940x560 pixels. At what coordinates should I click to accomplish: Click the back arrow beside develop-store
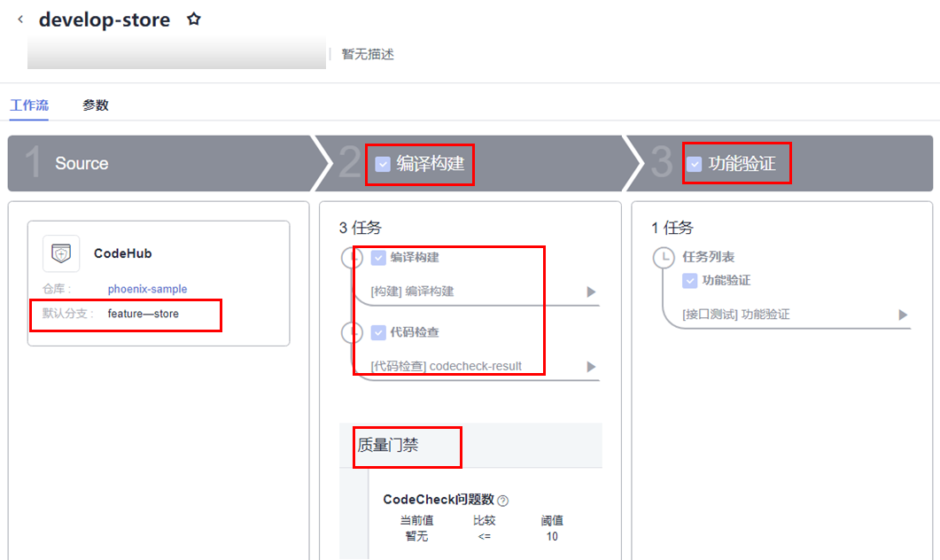[21, 19]
